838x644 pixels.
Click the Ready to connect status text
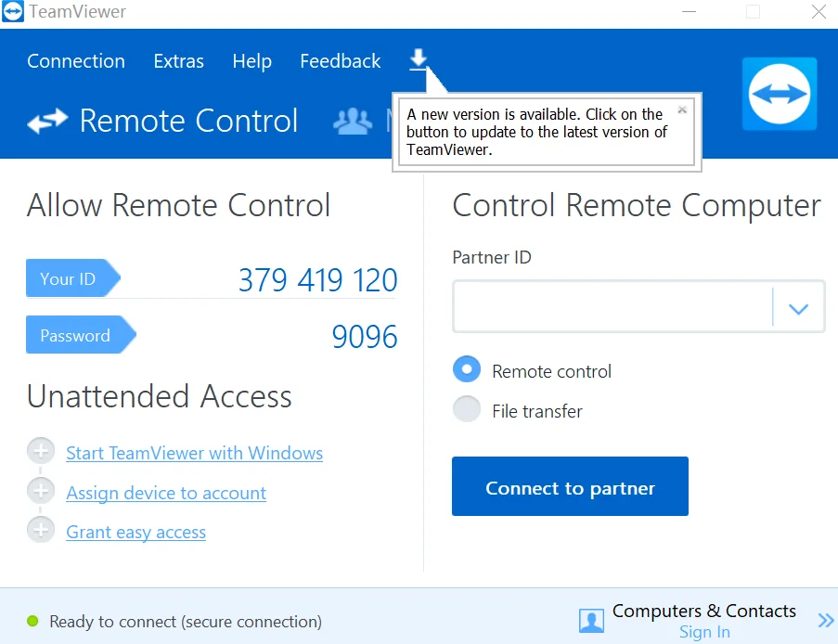(186, 622)
